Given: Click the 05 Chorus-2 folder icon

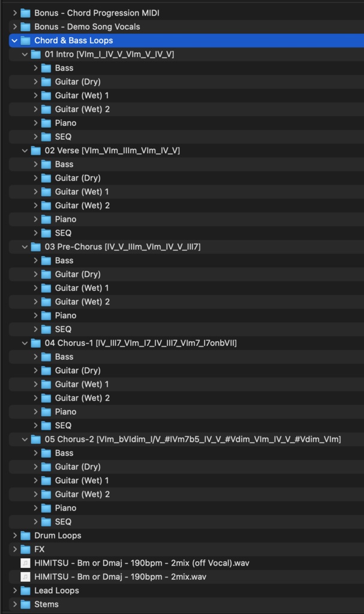Looking at the screenshot, I should pyautogui.click(x=35, y=440).
